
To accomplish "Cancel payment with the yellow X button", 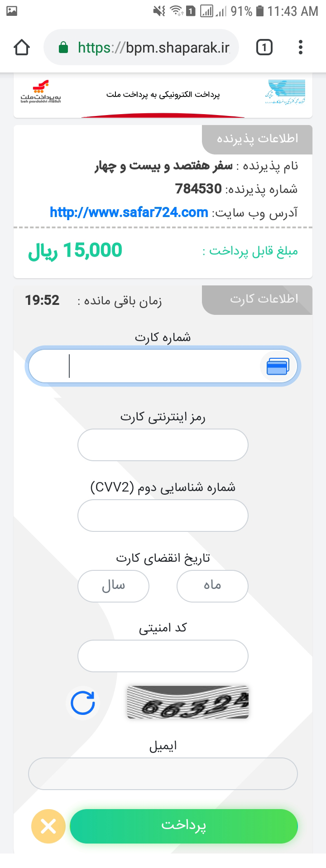I will (48, 826).
